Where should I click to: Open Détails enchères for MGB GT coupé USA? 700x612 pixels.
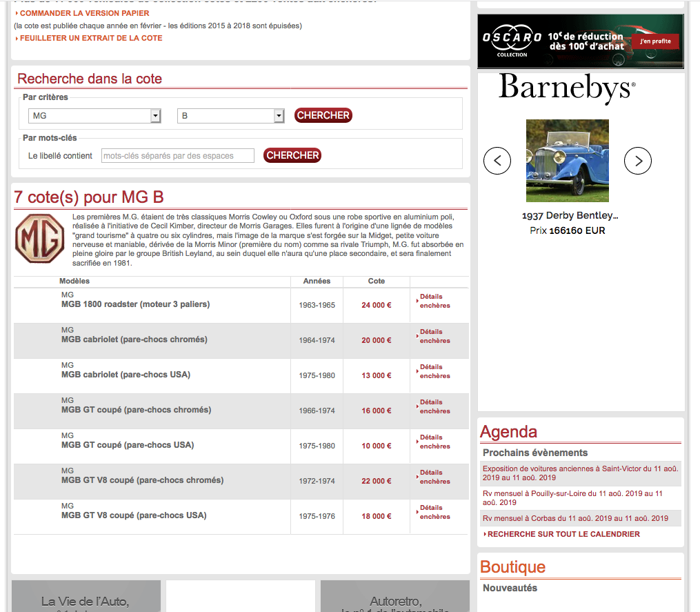click(x=434, y=442)
